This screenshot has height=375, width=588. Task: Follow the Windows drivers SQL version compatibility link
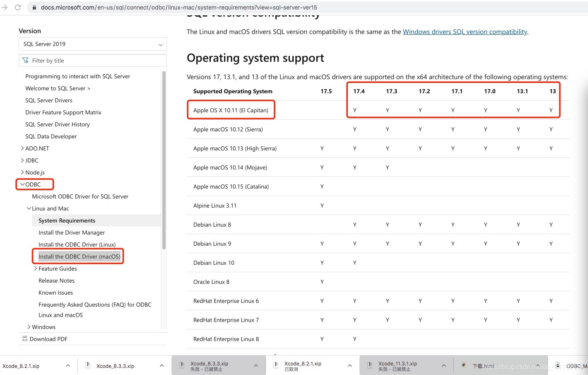(x=465, y=31)
